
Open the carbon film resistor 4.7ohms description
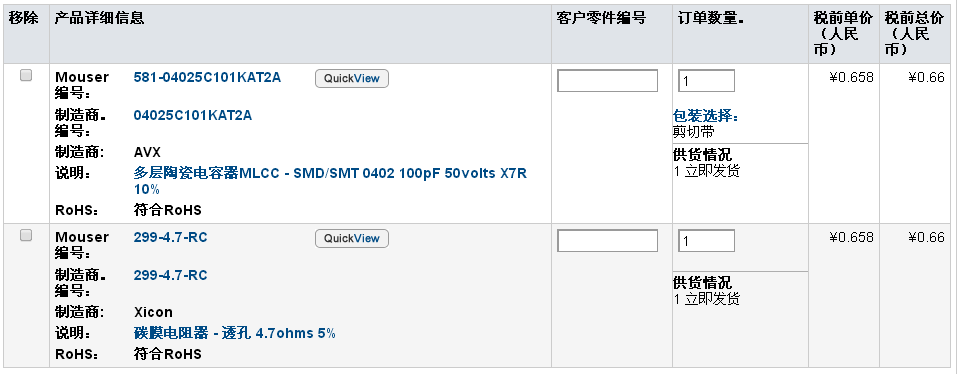click(235, 333)
